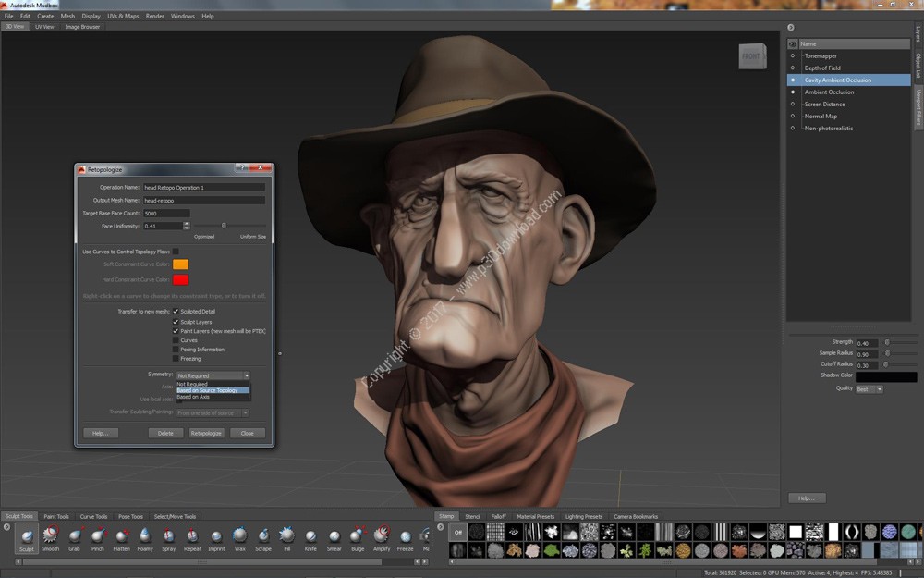
Task: Uncheck the Sculpted Detail checkbox
Action: [x=176, y=312]
